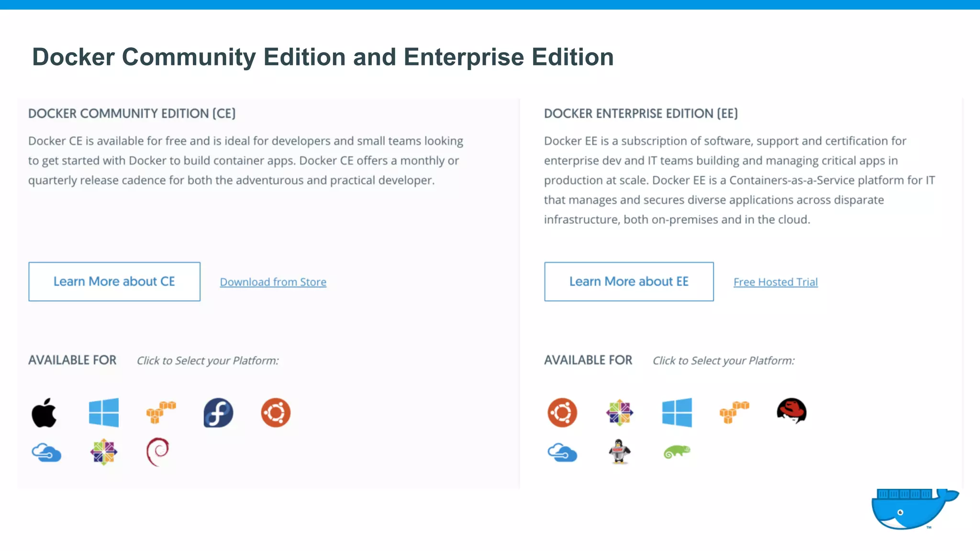Choose the Windows icon under Community Edition

(x=103, y=412)
